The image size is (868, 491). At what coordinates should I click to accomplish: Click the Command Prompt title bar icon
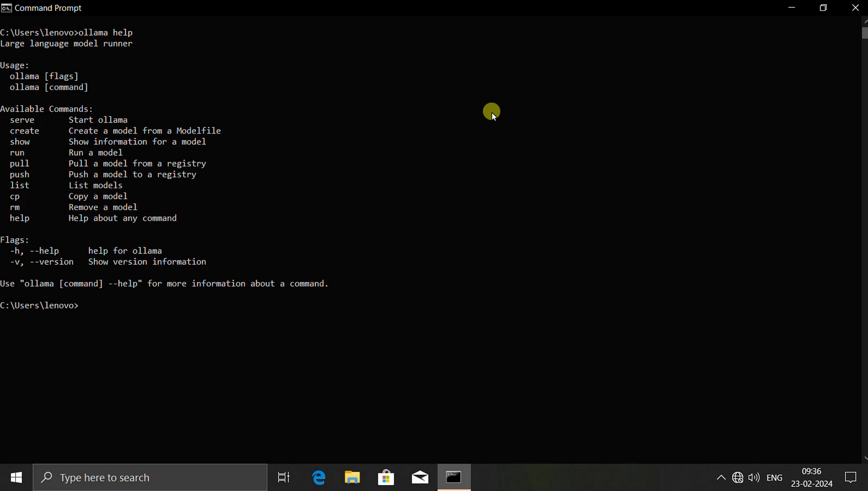click(x=7, y=8)
